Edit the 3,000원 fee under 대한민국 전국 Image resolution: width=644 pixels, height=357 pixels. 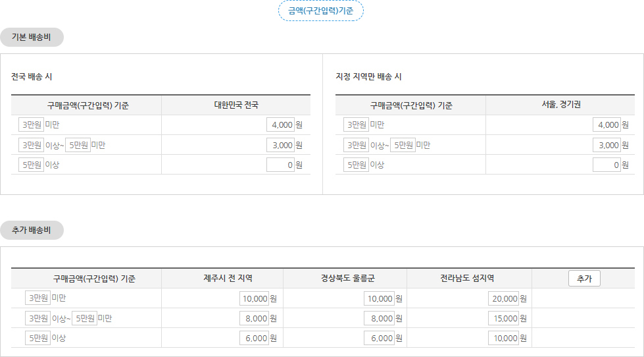tap(280, 145)
